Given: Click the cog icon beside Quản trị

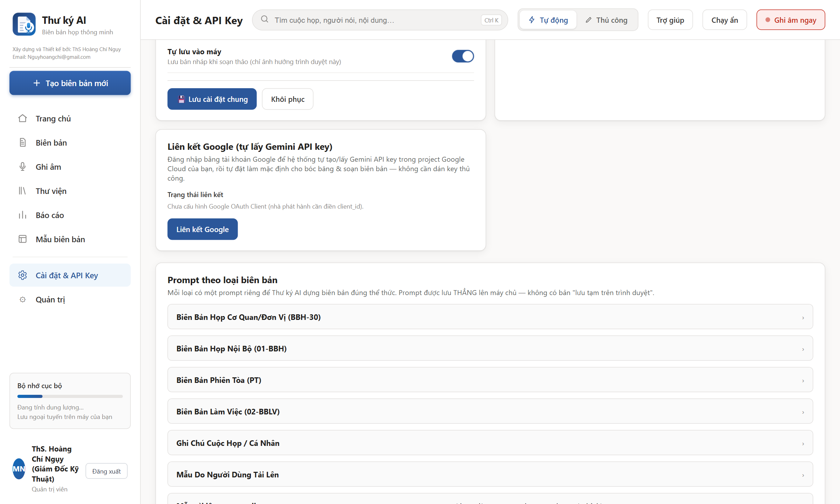Looking at the screenshot, I should (x=22, y=300).
